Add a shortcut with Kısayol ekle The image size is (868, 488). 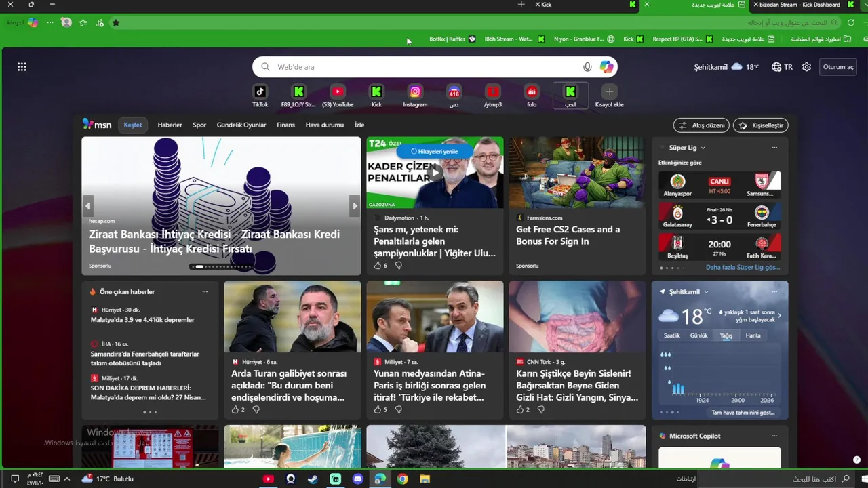pos(609,96)
